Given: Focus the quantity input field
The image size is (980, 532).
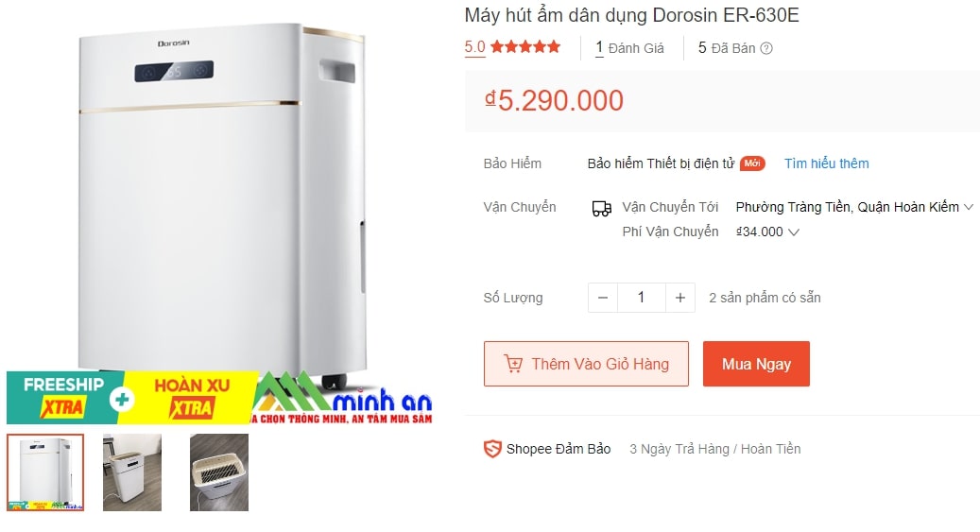Looking at the screenshot, I should pos(642,298).
